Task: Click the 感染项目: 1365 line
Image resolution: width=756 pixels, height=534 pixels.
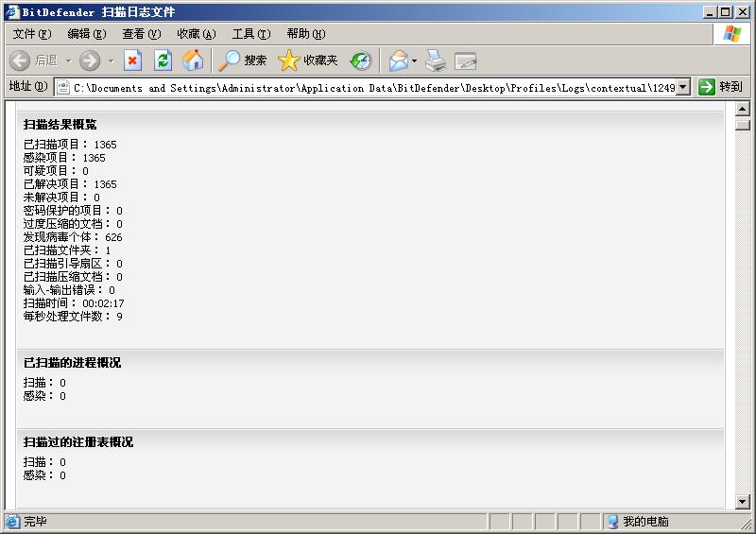Action: point(64,157)
